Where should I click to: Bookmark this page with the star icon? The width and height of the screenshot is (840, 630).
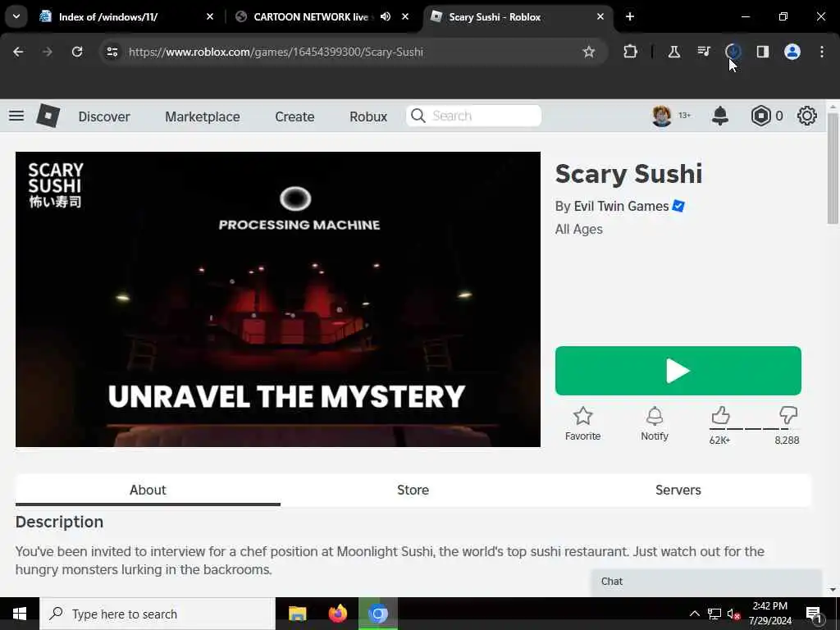pyautogui.click(x=589, y=52)
